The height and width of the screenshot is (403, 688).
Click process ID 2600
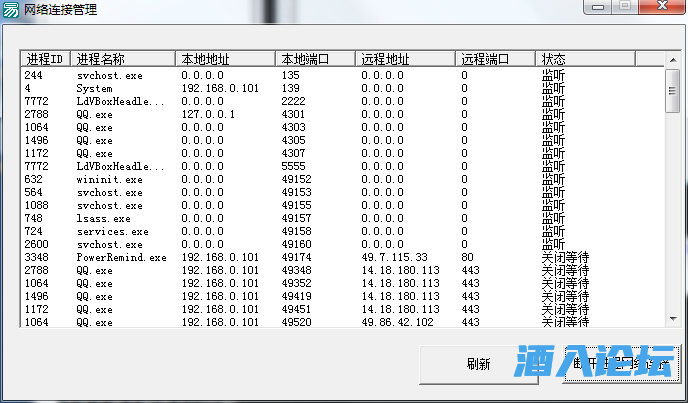tap(36, 244)
